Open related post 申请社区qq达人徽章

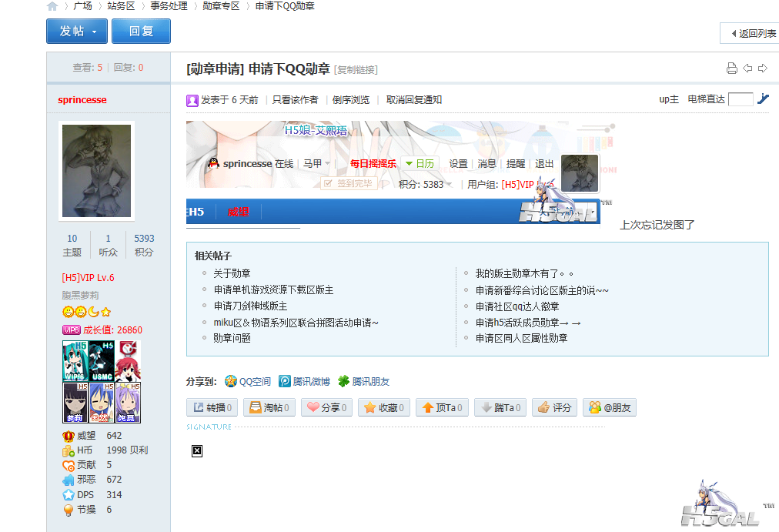point(517,306)
